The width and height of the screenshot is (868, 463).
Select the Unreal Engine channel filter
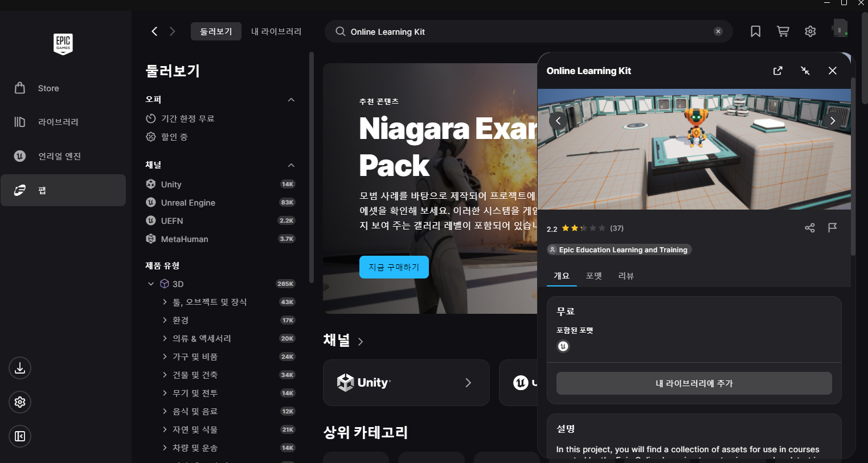[x=220, y=203]
